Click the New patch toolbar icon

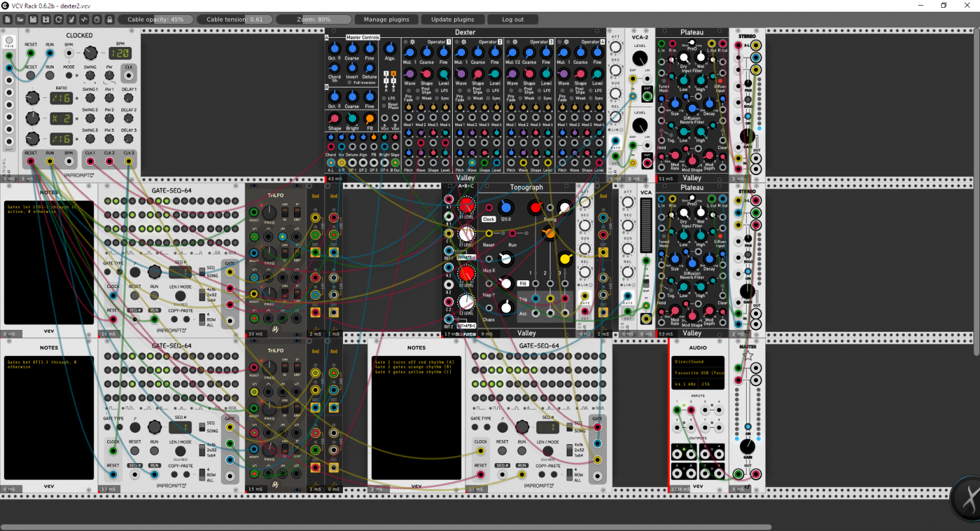pos(8,20)
